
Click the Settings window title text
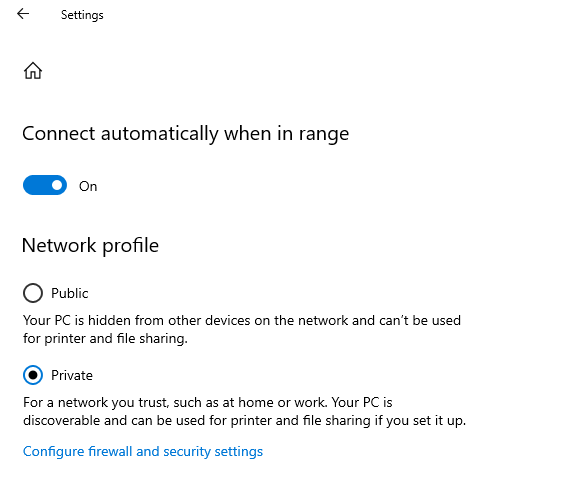pyautogui.click(x=82, y=15)
